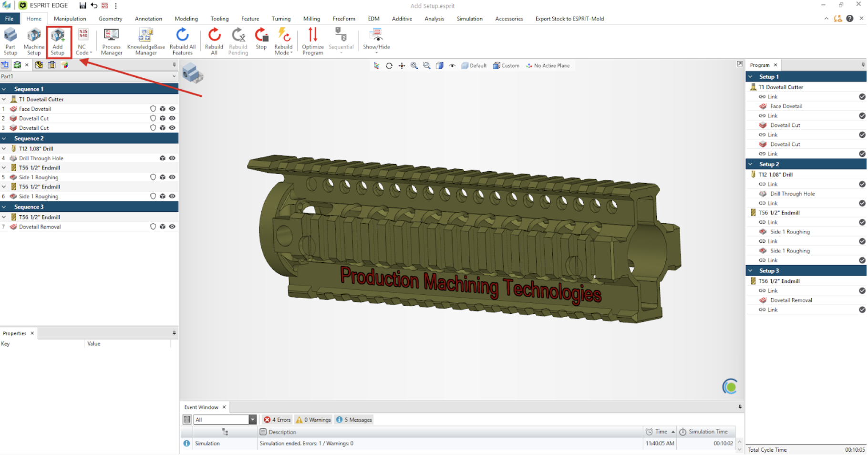Image resolution: width=868 pixels, height=455 pixels.
Task: Click the 5 Messages filter button
Action: [x=354, y=420]
